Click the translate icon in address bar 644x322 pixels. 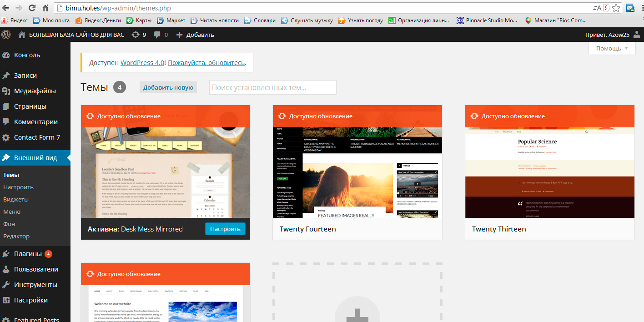pyautogui.click(x=597, y=8)
